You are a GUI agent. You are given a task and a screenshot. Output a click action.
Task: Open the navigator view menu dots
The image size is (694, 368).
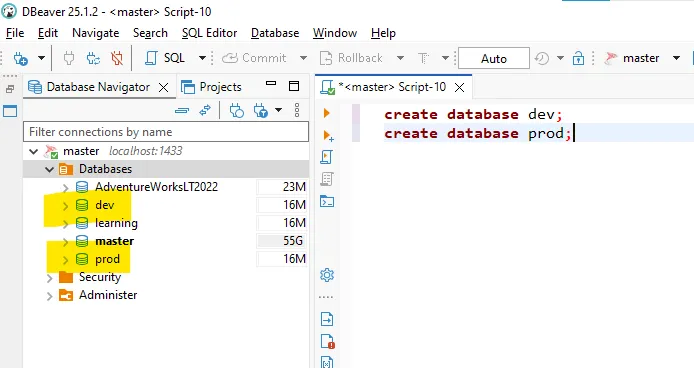click(x=297, y=110)
